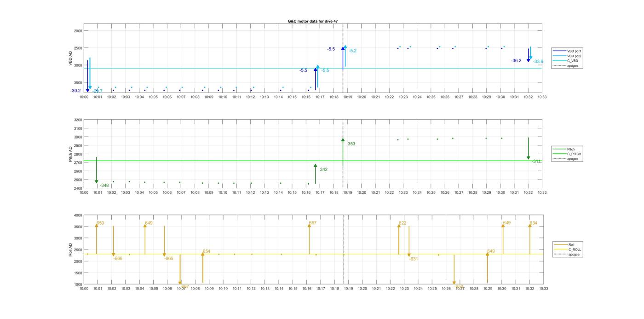
Task: Click the '657' annotation on Roll plot
Action: tap(313, 223)
